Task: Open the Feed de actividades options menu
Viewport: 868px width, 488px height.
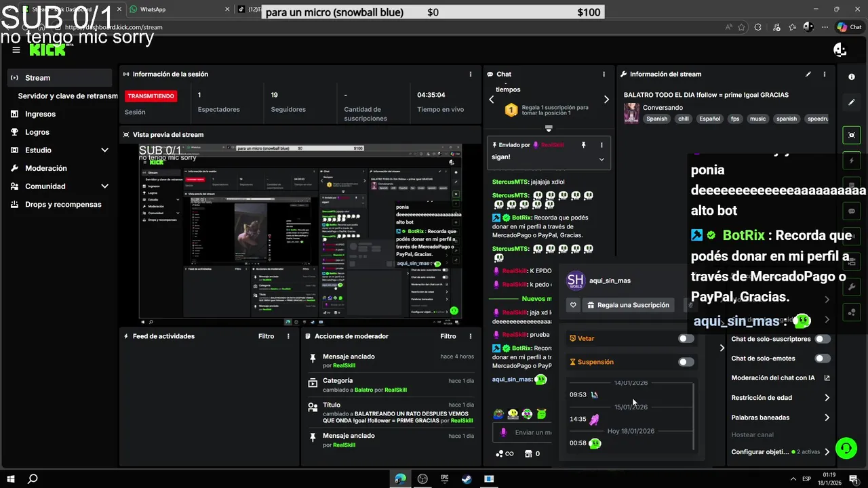Action: [x=288, y=336]
